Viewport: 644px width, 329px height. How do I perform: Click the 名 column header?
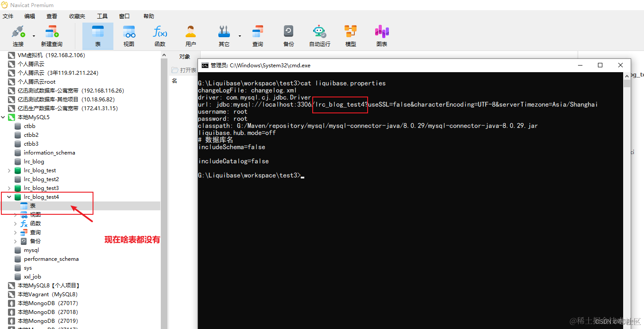point(175,81)
